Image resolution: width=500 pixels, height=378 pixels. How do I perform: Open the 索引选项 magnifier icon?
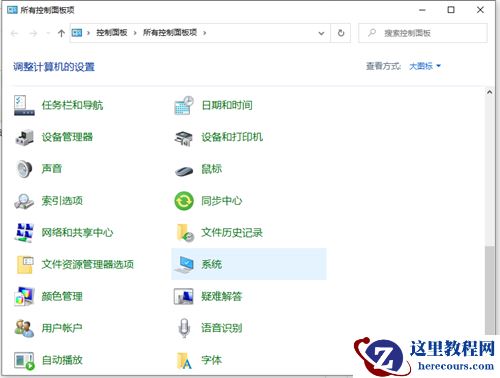click(24, 201)
